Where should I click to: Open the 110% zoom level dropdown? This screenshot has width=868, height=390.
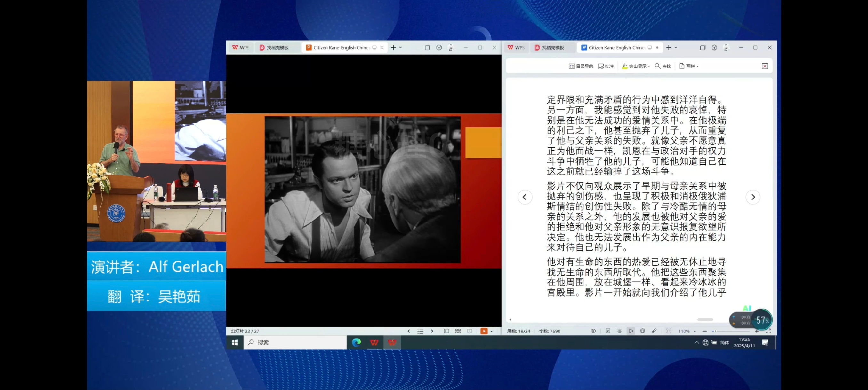(687, 331)
